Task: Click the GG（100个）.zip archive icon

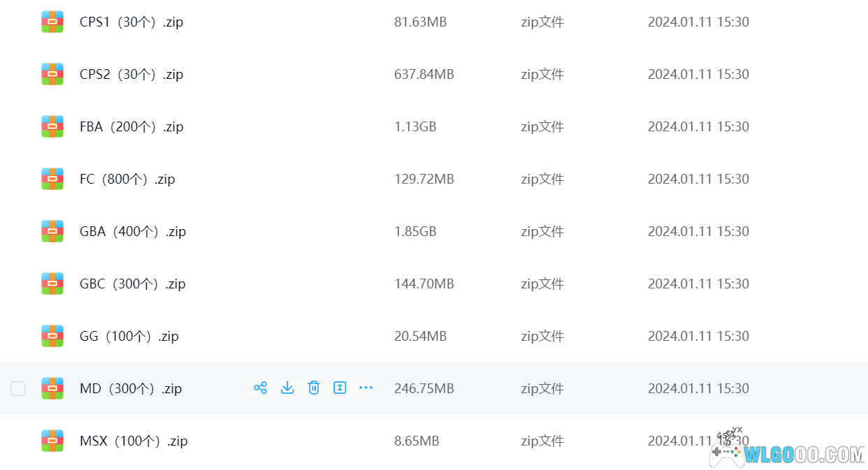Action: 52,336
